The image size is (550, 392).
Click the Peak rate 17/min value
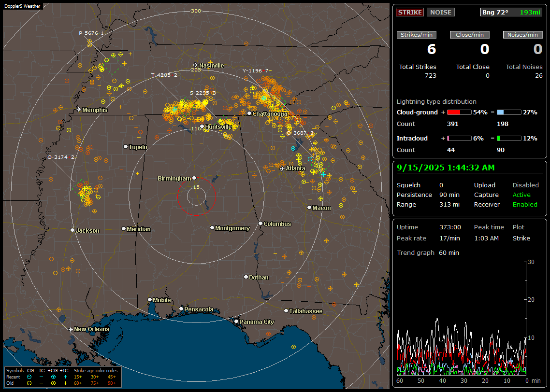(450, 238)
